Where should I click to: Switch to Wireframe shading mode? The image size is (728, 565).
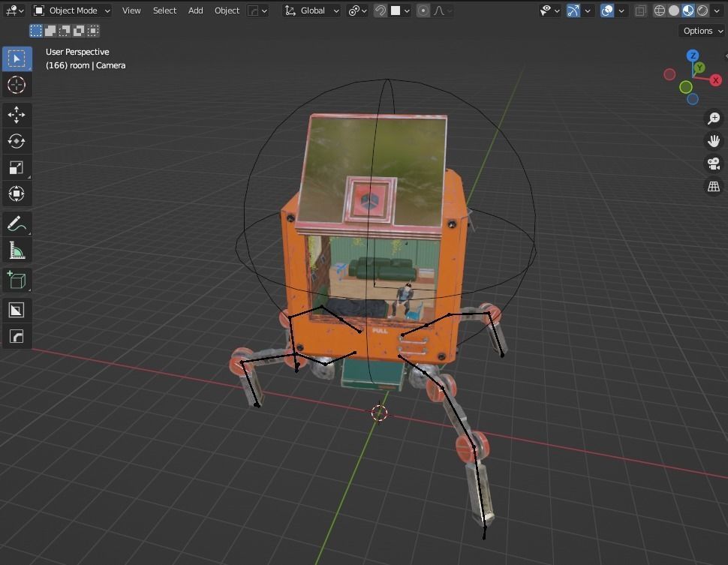(x=659, y=11)
